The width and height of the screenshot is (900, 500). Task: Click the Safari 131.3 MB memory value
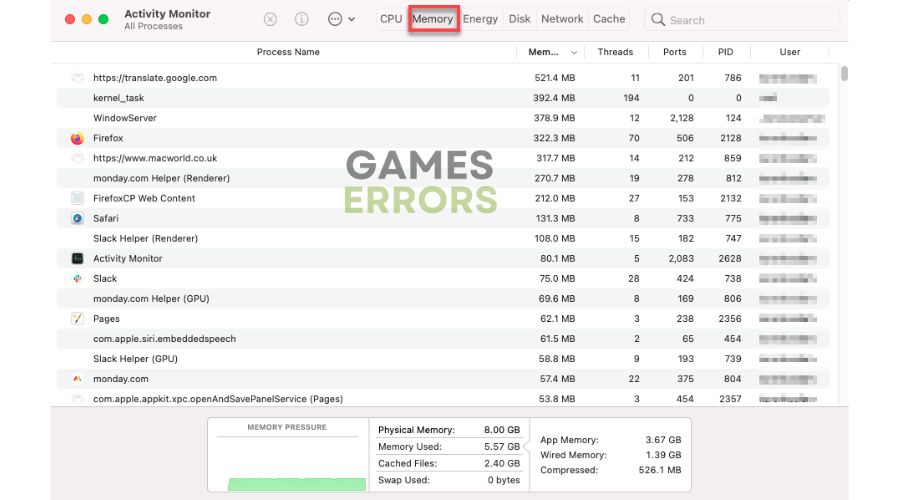(x=554, y=219)
